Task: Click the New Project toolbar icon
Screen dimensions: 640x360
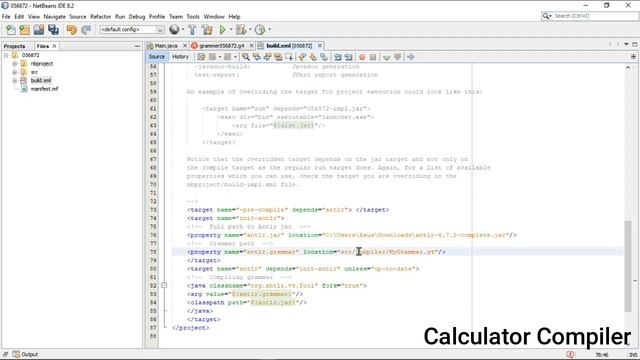Action: pos(24,29)
